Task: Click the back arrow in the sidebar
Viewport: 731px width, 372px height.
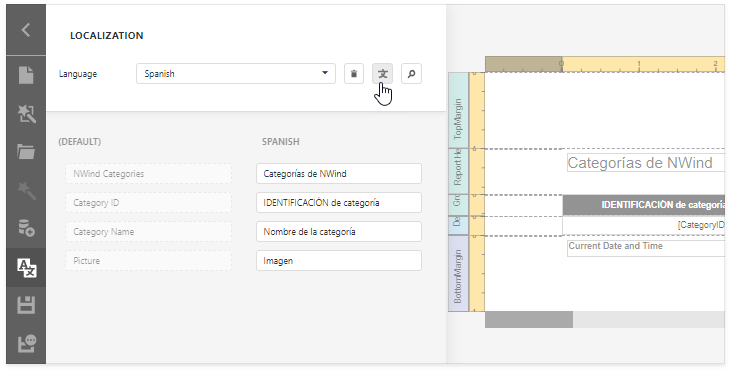Action: click(x=26, y=30)
